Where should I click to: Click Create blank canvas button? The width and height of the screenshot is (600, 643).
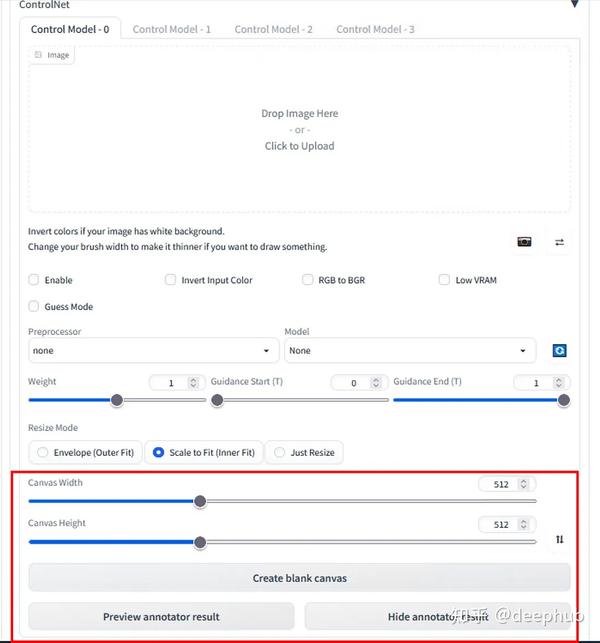299,578
